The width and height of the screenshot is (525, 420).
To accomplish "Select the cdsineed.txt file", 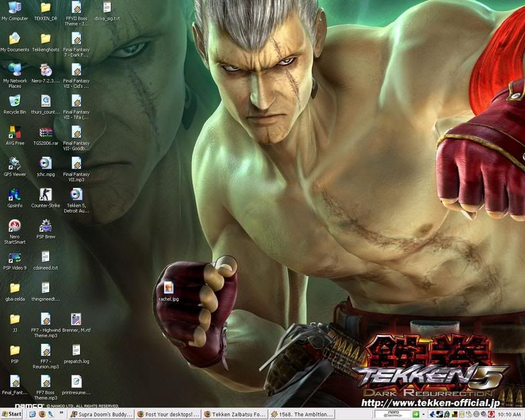I will point(45,261).
